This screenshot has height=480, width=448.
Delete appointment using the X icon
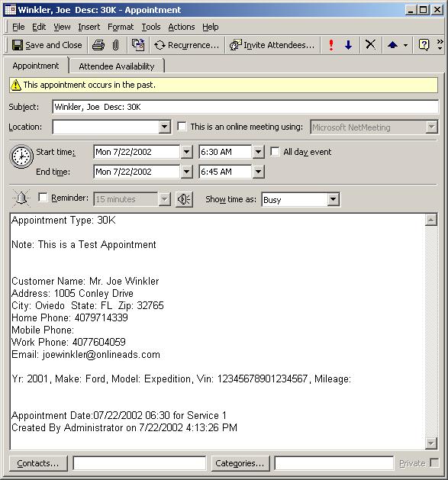(x=370, y=45)
